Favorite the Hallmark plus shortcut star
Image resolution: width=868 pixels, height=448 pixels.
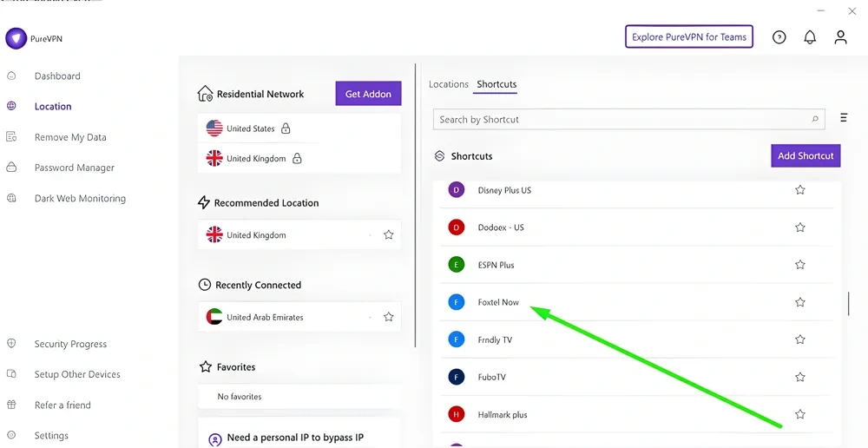[x=800, y=414]
